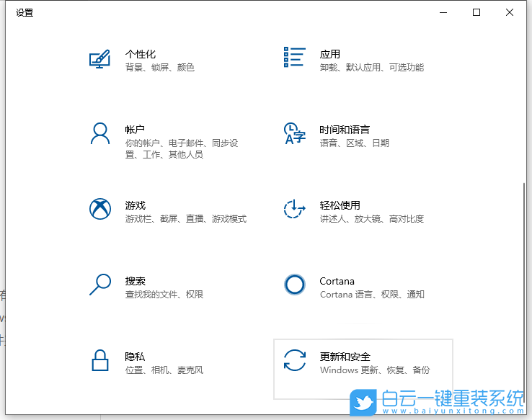Click the text Cortana 语言、权限、通知
The height and width of the screenshot is (420, 532).
372,294
